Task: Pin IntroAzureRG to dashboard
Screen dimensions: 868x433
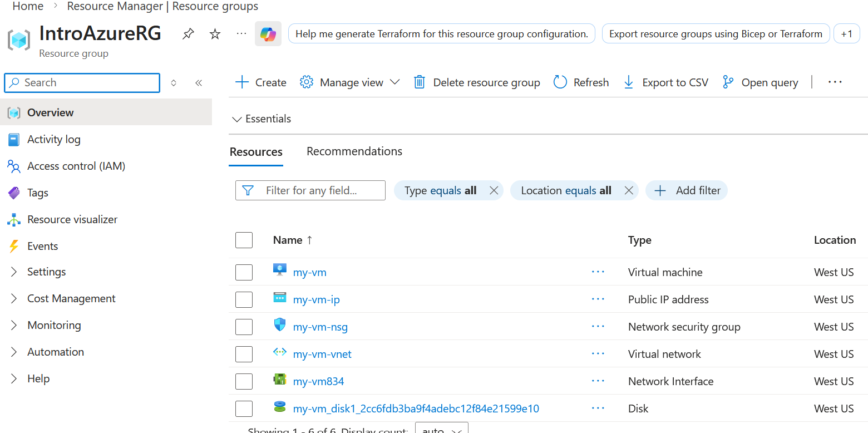Action: (189, 34)
